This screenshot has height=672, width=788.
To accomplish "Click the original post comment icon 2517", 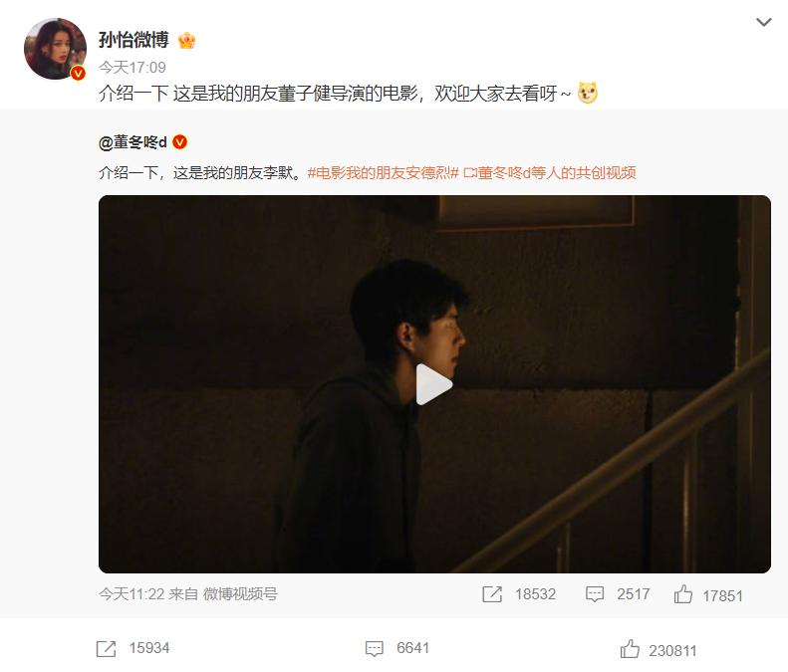I will tap(595, 594).
